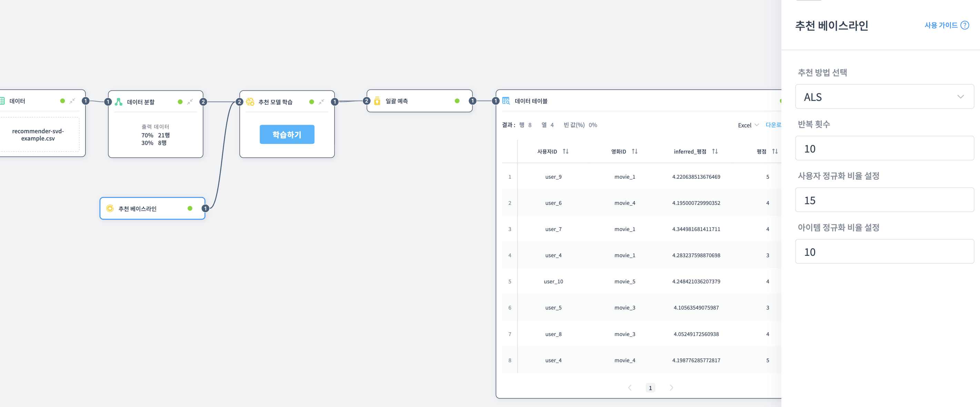The width and height of the screenshot is (980, 407).
Task: Click the 추천 베이스라인 node icon
Action: tap(110, 208)
